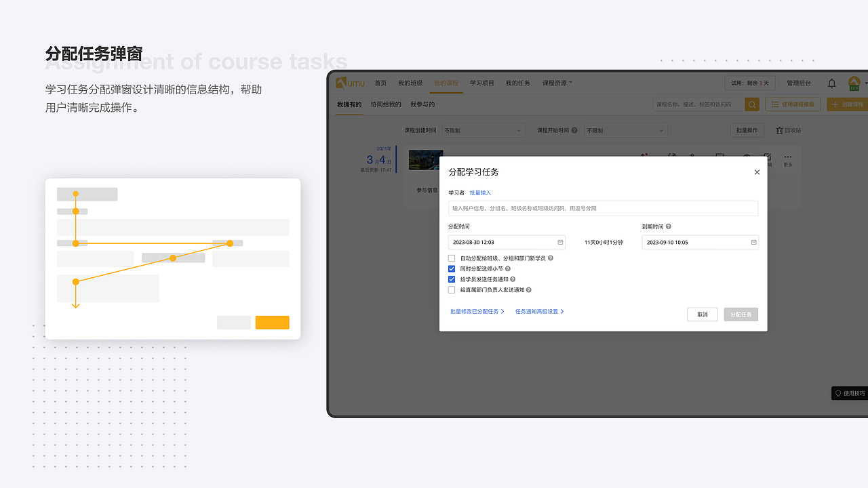Click 批量输入 link

(x=480, y=193)
